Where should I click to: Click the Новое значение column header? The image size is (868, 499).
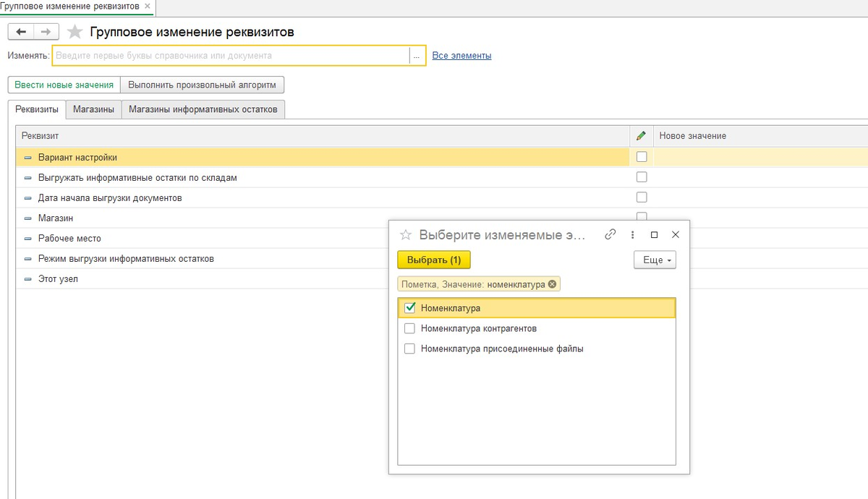click(760, 136)
